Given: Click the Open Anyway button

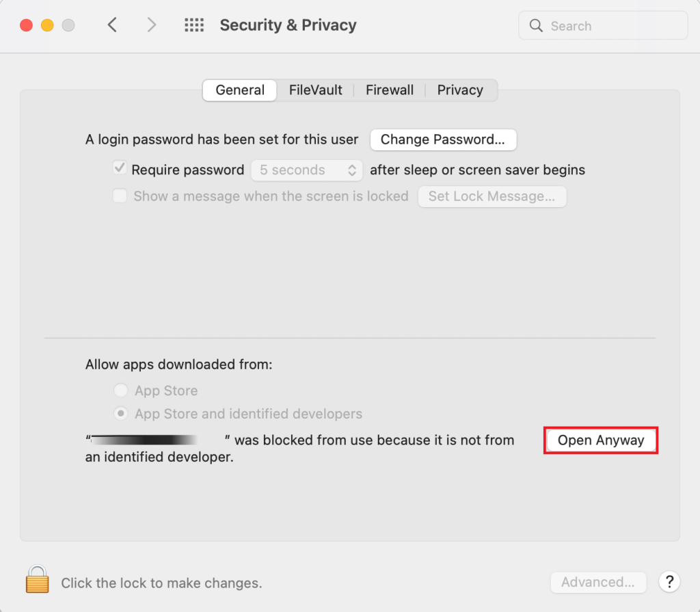Looking at the screenshot, I should click(600, 440).
